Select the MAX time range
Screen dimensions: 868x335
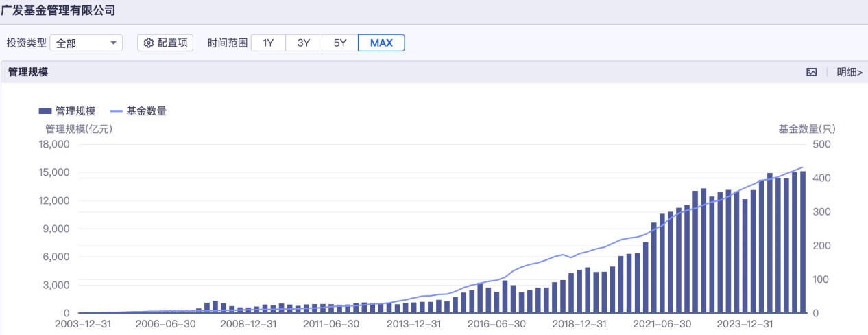click(x=381, y=43)
